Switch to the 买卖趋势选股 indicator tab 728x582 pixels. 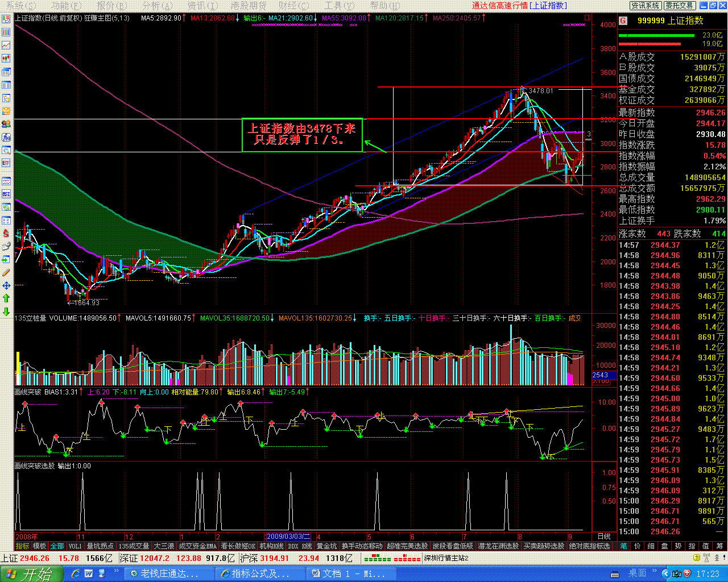click(x=544, y=546)
